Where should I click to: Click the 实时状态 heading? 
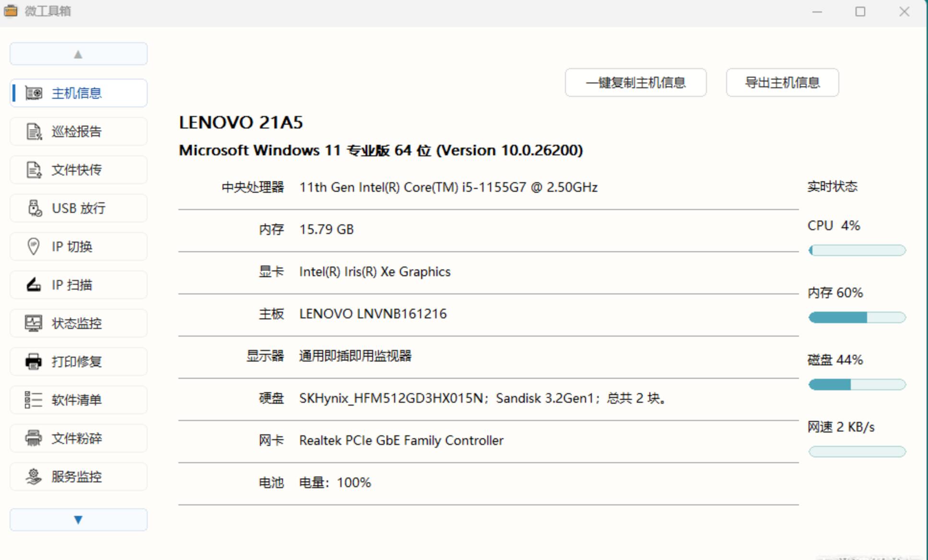pyautogui.click(x=832, y=186)
